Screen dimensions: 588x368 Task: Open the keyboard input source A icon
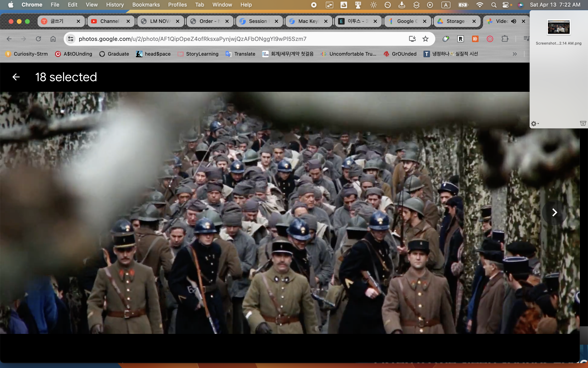(x=446, y=5)
